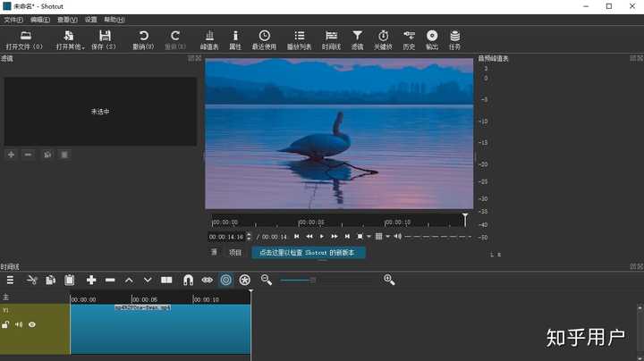Image resolution: width=644 pixels, height=361 pixels.
Task: Open the View menu
Action: [x=67, y=20]
